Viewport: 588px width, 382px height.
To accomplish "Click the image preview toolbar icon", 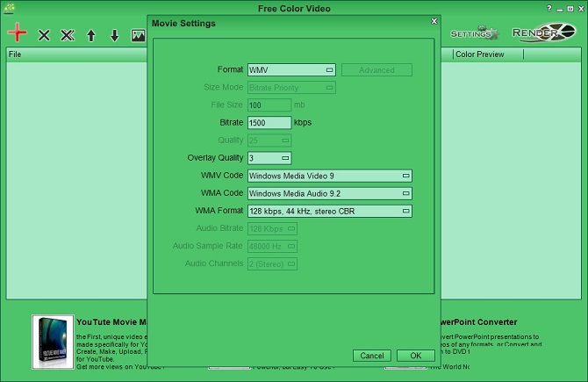I will [138, 36].
